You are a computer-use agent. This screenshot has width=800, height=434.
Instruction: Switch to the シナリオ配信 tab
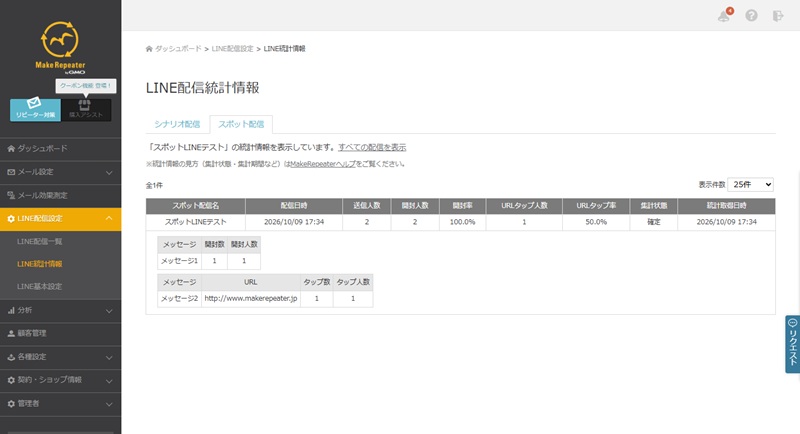point(177,124)
